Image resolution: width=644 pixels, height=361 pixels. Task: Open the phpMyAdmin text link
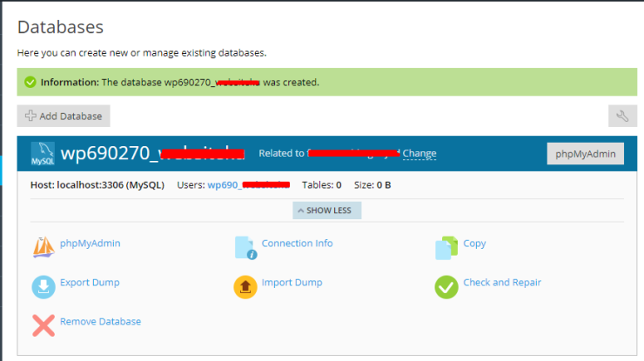pos(91,243)
